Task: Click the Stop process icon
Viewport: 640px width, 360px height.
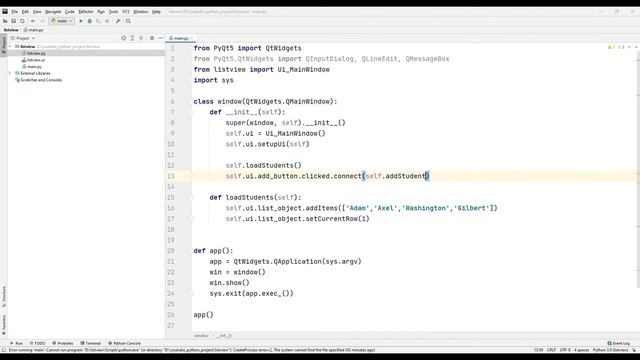Action: [107, 21]
